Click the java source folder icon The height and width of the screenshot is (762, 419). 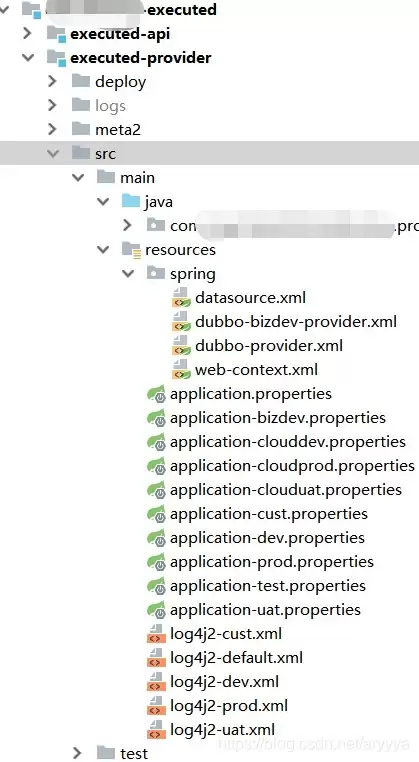[131, 201]
